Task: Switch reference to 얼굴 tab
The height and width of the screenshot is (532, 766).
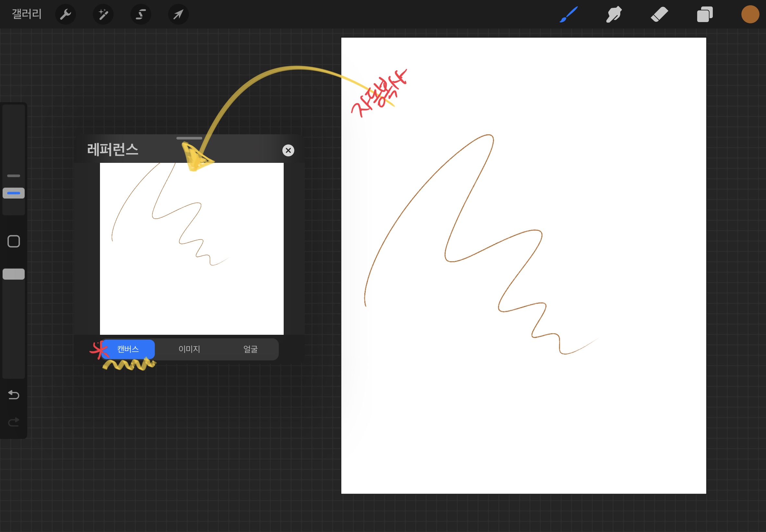Action: click(x=251, y=349)
